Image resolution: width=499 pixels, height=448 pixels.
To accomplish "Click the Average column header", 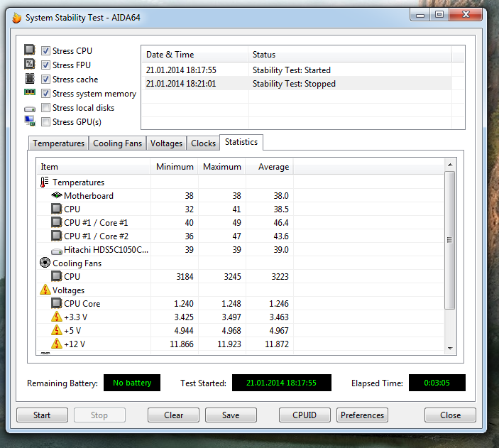I will pyautogui.click(x=269, y=167).
